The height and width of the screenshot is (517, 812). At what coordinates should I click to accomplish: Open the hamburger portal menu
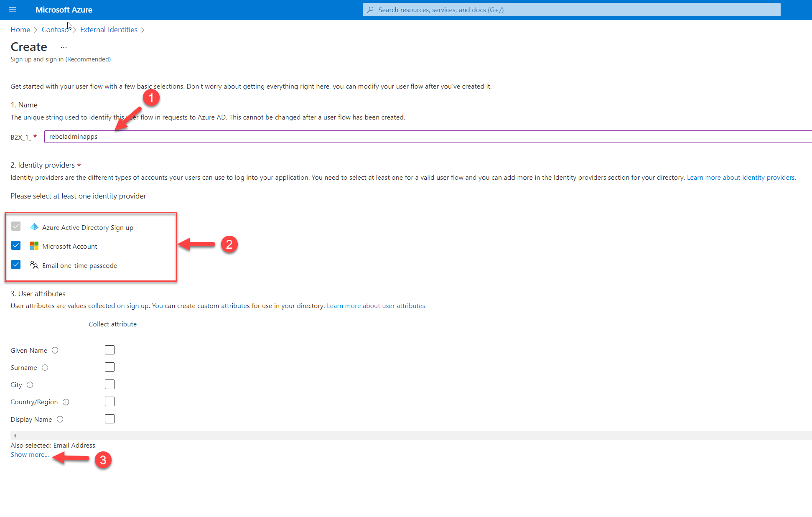pyautogui.click(x=13, y=10)
